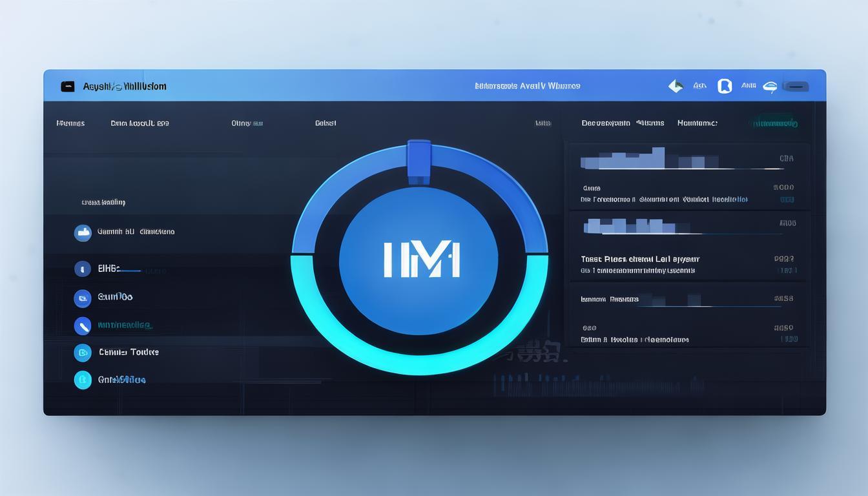This screenshot has width=868, height=496.
Task: Click the green highlighted text button at top-right
Action: 773,123
